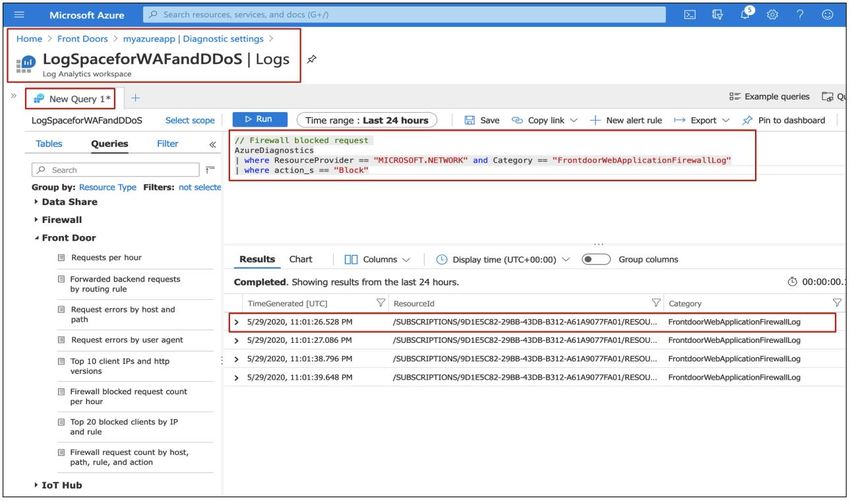Click the Save query icon
The width and height of the screenshot is (850, 501).
469,120
